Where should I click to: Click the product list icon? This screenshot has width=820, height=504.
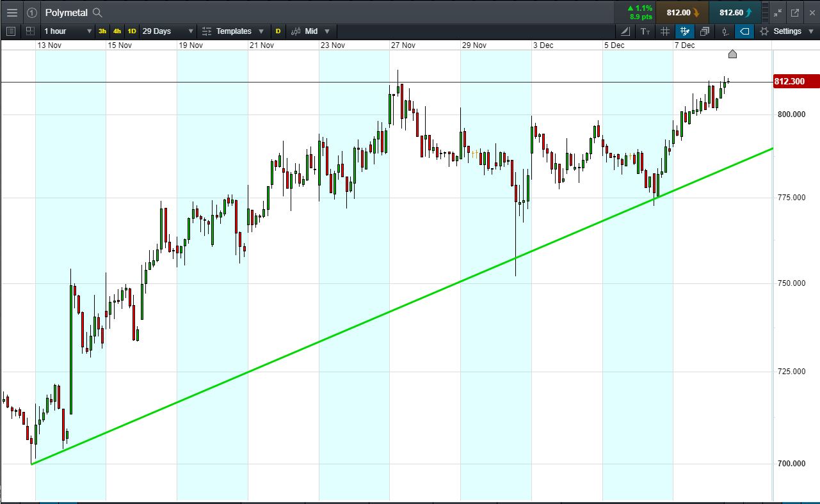pyautogui.click(x=10, y=31)
